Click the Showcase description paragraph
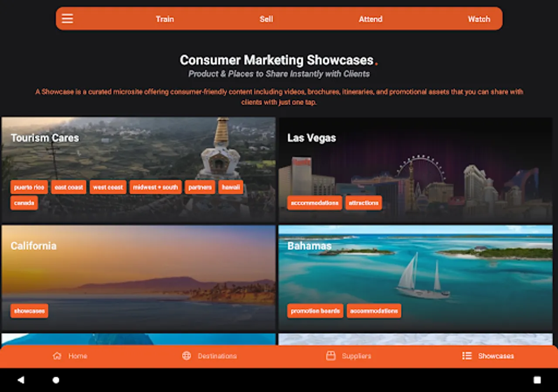Screen dimensions: 558x392 [x=279, y=97]
